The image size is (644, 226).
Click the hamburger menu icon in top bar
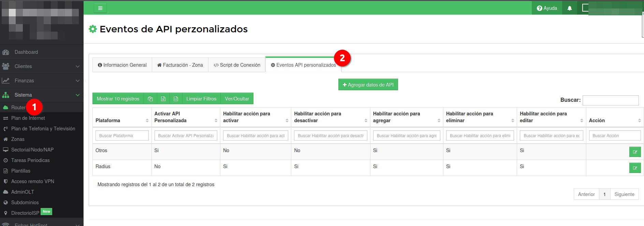point(100,8)
